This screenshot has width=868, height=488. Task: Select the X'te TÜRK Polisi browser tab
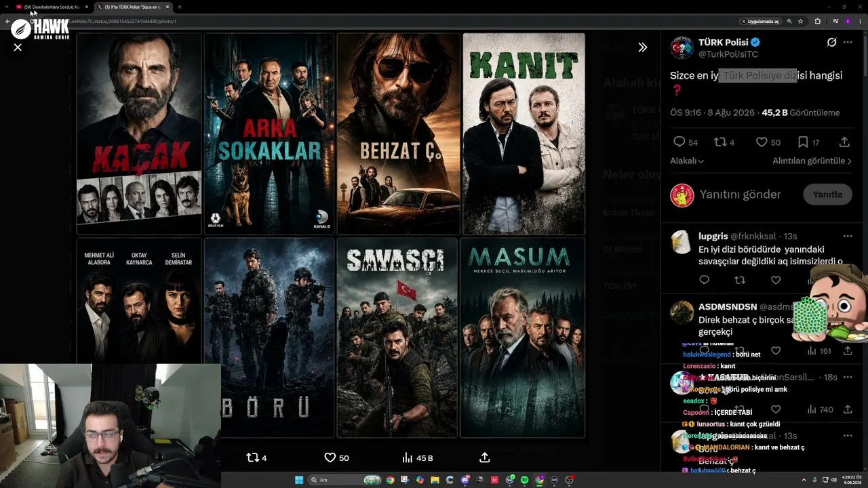pyautogui.click(x=133, y=7)
